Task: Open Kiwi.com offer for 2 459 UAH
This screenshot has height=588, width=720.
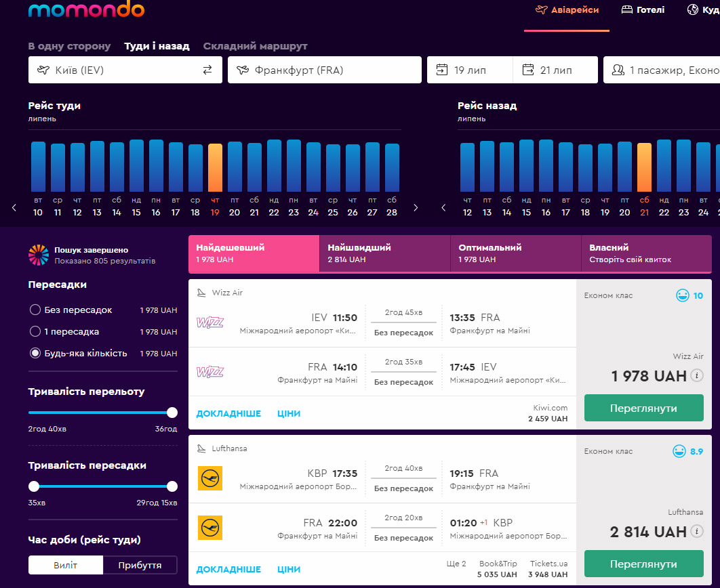Action: click(x=548, y=413)
